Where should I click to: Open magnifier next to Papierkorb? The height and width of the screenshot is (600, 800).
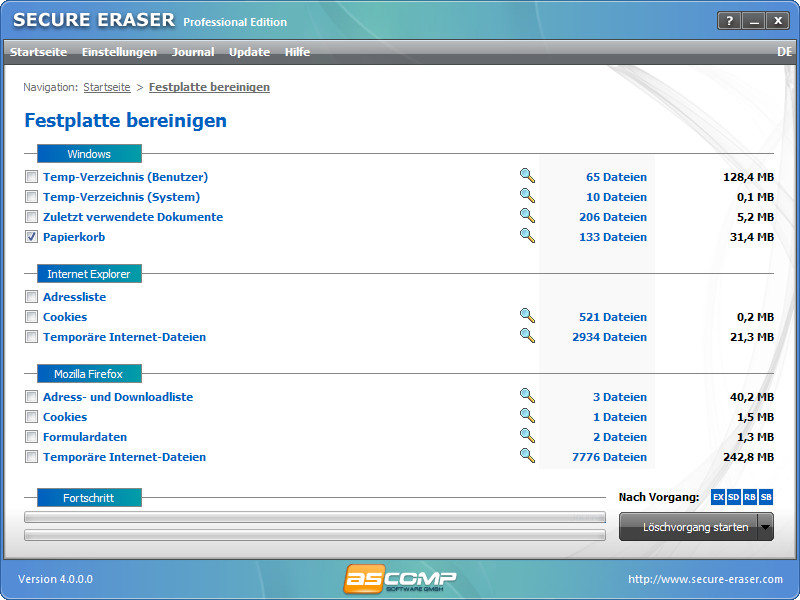(x=528, y=236)
